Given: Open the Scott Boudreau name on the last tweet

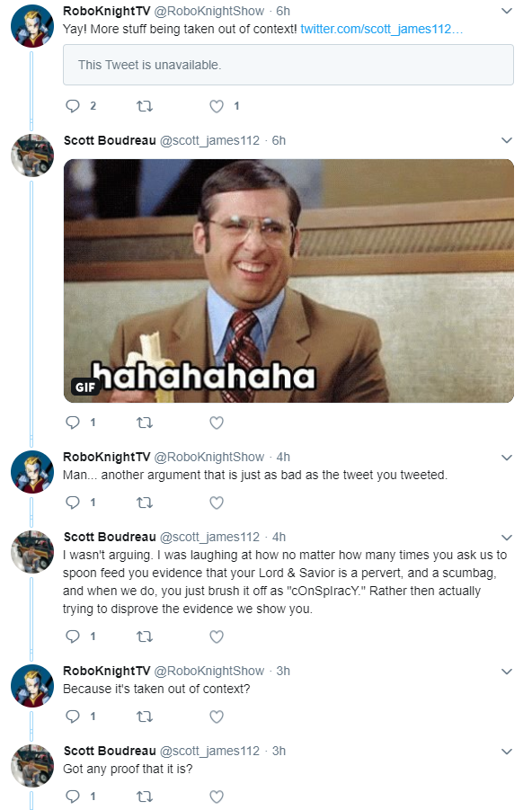Looking at the screenshot, I should (110, 751).
